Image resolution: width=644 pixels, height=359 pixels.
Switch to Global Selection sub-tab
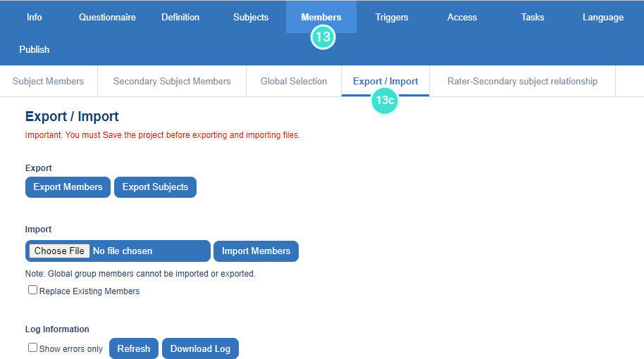(294, 81)
